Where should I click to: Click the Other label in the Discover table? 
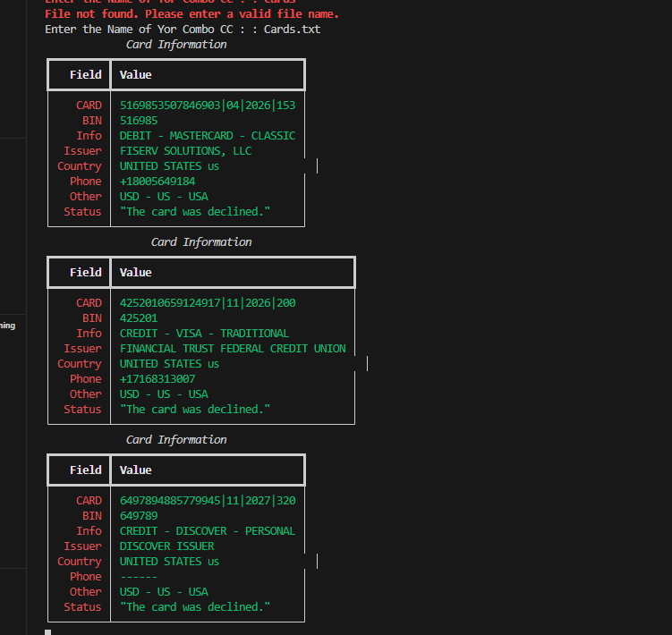pos(86,592)
